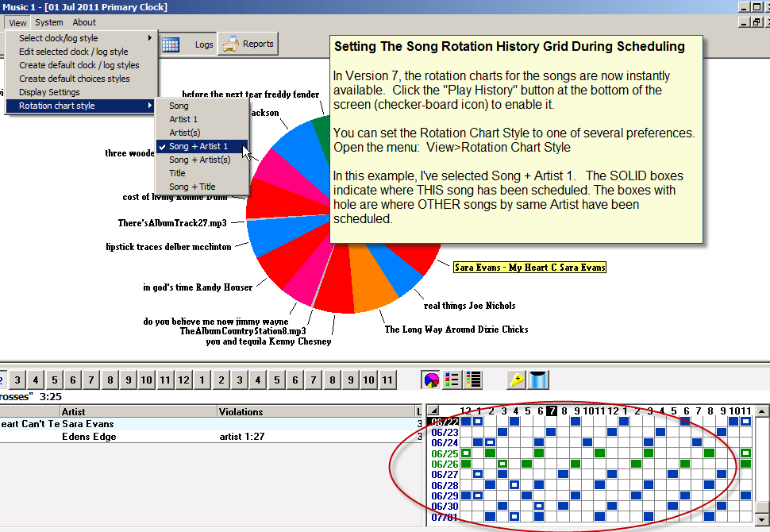The height and width of the screenshot is (532, 770).
Task: Select the pie chart view icon
Action: tap(430, 379)
